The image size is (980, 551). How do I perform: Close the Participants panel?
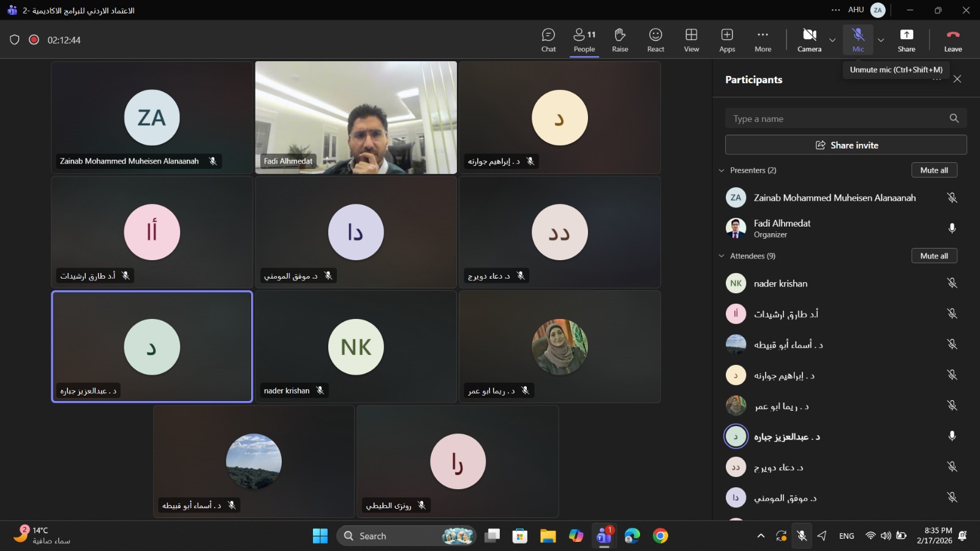[957, 79]
